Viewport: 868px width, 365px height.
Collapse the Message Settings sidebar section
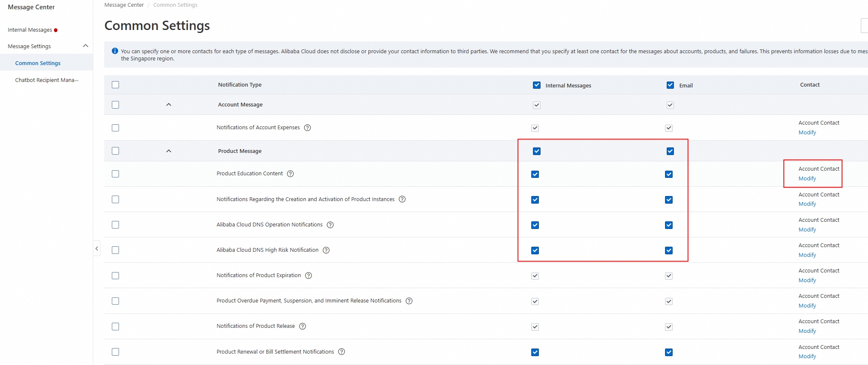[x=86, y=46]
